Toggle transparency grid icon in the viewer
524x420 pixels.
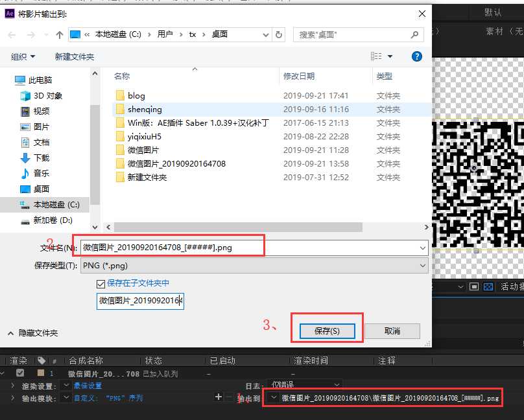pos(488,286)
